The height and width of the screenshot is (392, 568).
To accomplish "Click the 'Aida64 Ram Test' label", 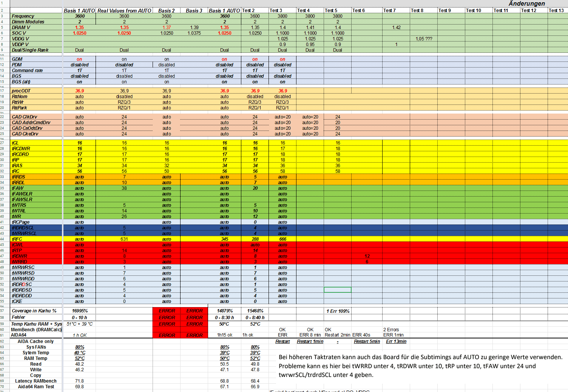I will tap(36, 387).
